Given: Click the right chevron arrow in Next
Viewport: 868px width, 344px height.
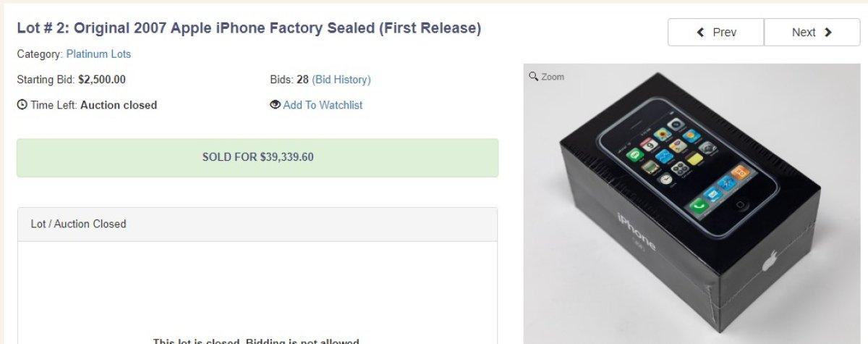Looking at the screenshot, I should (827, 33).
